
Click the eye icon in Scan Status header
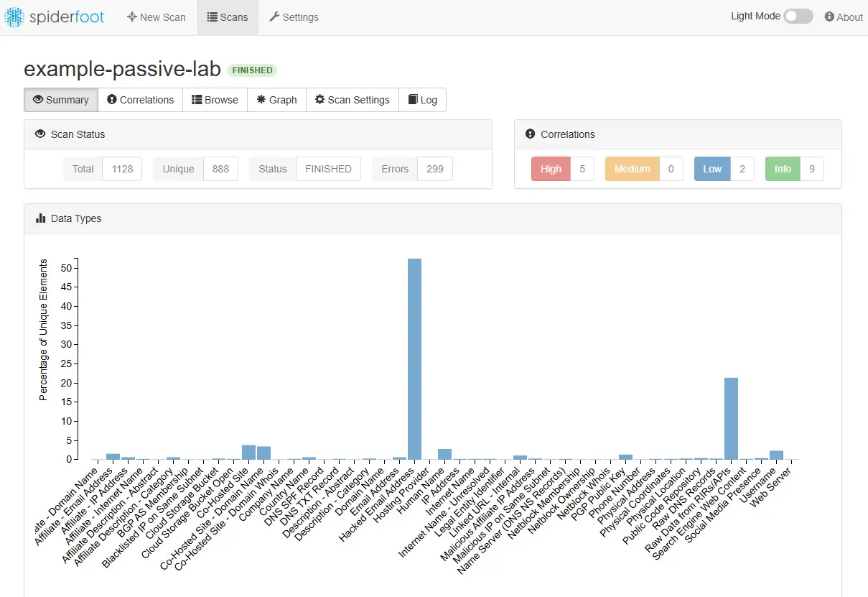[41, 134]
